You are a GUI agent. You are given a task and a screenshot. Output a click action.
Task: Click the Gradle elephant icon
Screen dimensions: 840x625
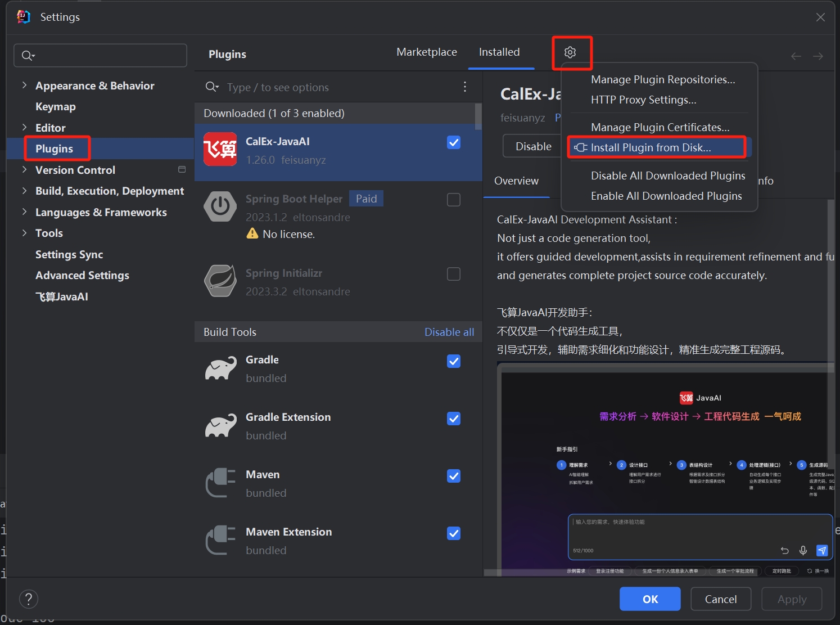pos(220,368)
